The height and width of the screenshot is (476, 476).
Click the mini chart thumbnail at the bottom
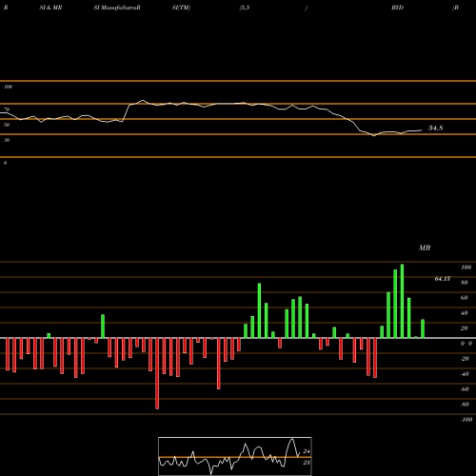point(235,456)
